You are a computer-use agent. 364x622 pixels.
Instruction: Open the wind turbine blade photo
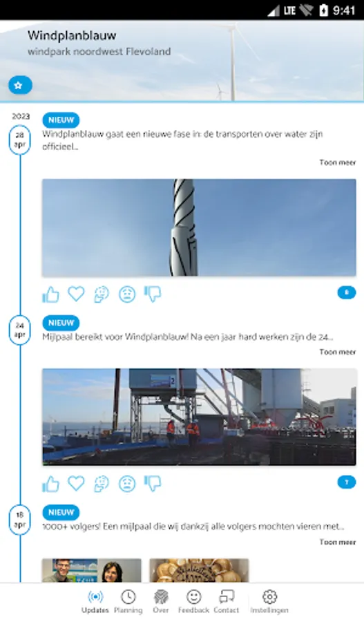click(x=199, y=227)
